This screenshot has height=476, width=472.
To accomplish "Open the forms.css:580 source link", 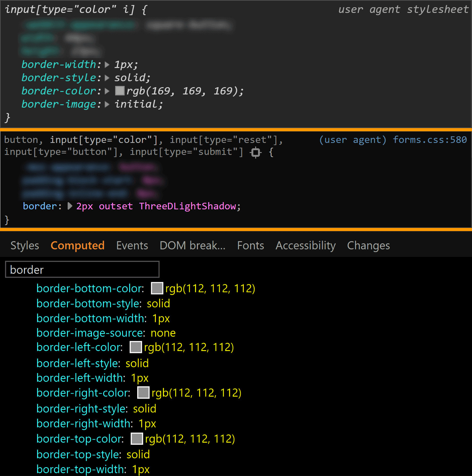I will [430, 140].
